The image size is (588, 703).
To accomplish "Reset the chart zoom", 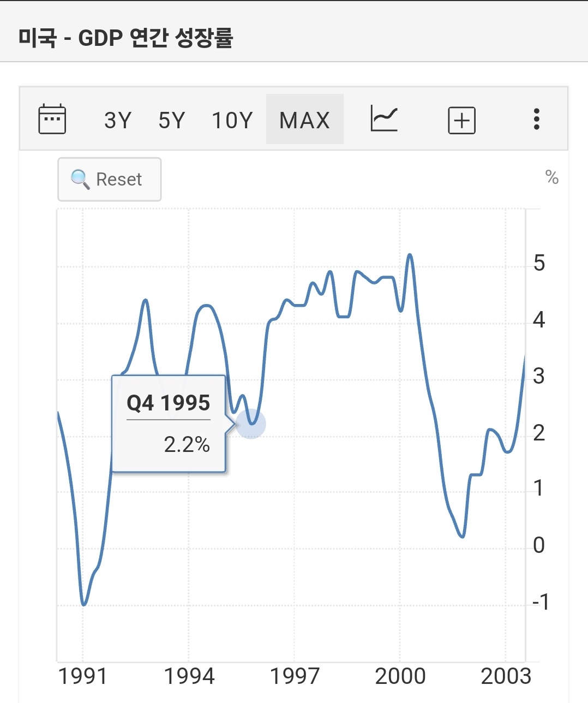I will 110,180.
